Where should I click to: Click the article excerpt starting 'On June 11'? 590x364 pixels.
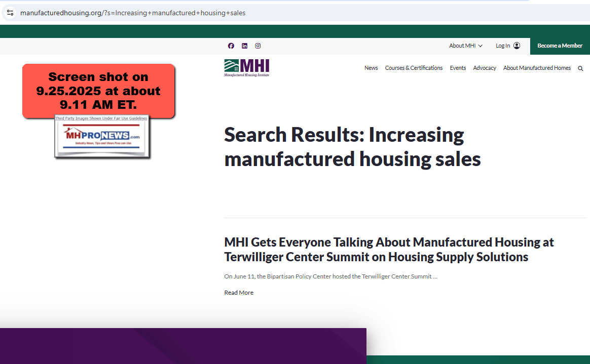[330, 276]
